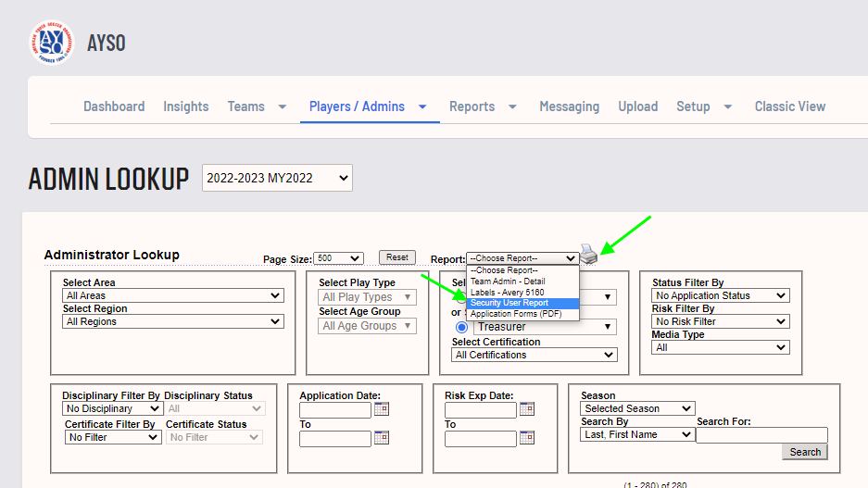Open the Risk Exp Date 'To' calendar picker
The height and width of the screenshot is (488, 868).
coord(527,438)
